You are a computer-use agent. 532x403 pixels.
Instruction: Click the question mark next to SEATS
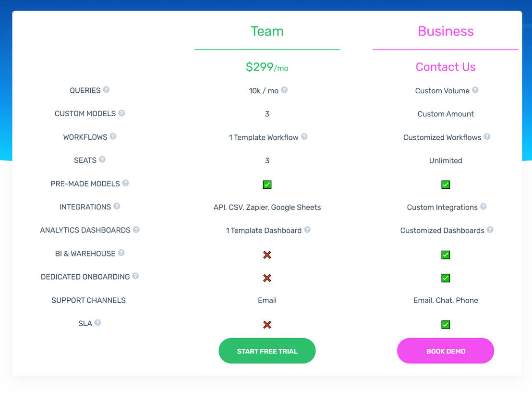pos(102,160)
